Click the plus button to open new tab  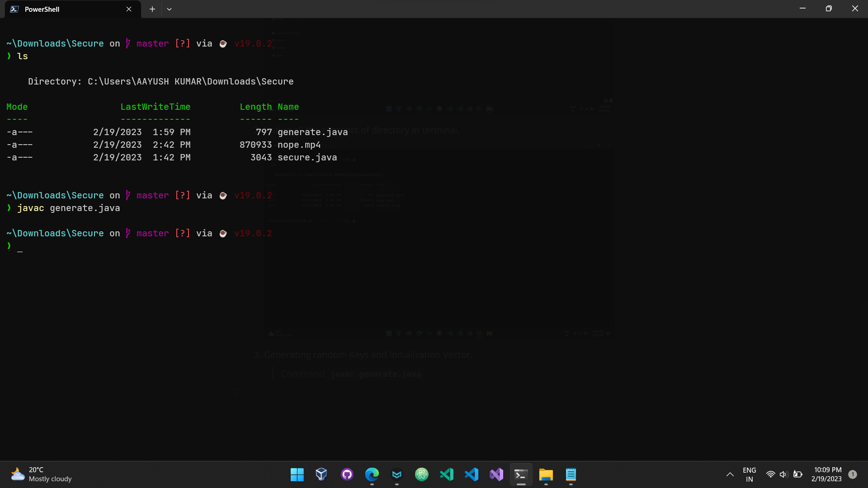(x=152, y=9)
